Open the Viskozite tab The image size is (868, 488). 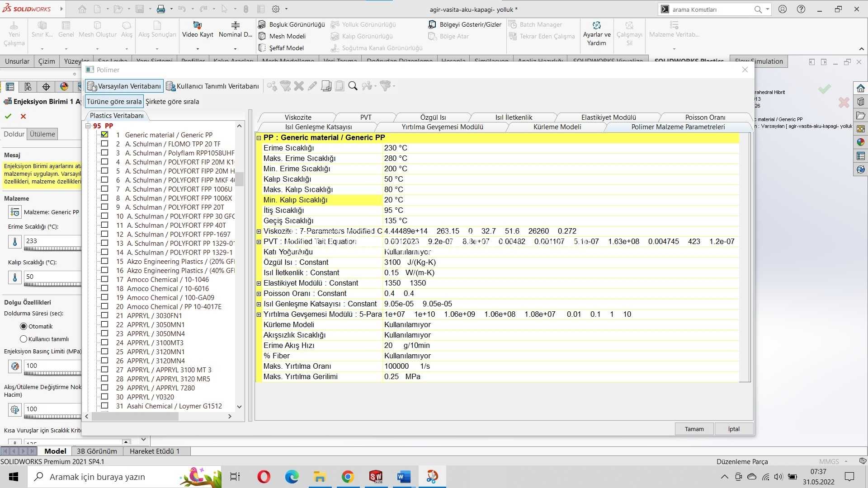click(x=298, y=117)
